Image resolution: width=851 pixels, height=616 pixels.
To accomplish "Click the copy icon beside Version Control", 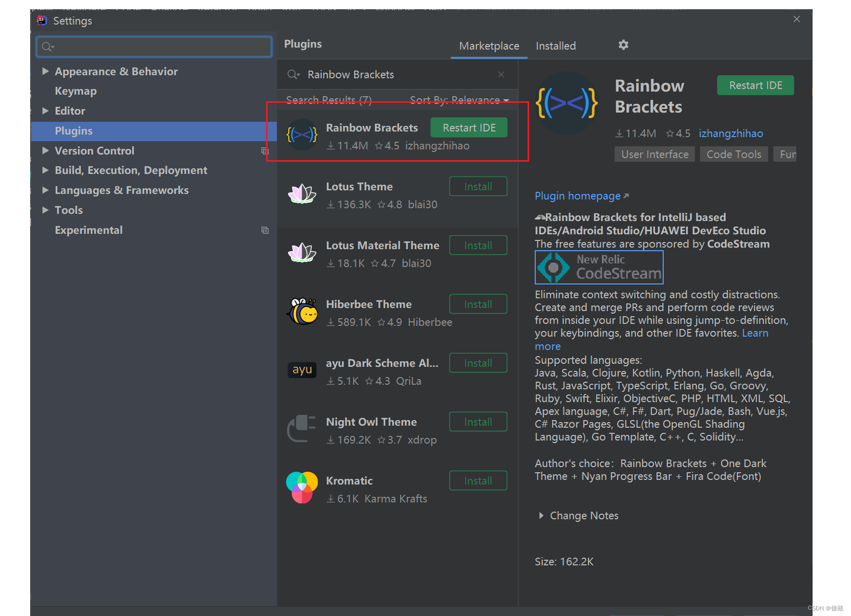I will pos(265,151).
